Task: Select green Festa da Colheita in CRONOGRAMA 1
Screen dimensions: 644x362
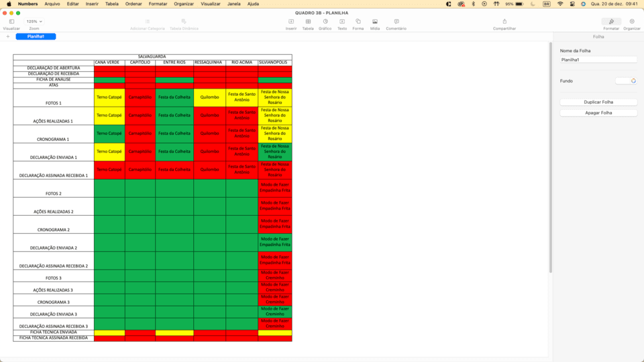Action: click(174, 134)
